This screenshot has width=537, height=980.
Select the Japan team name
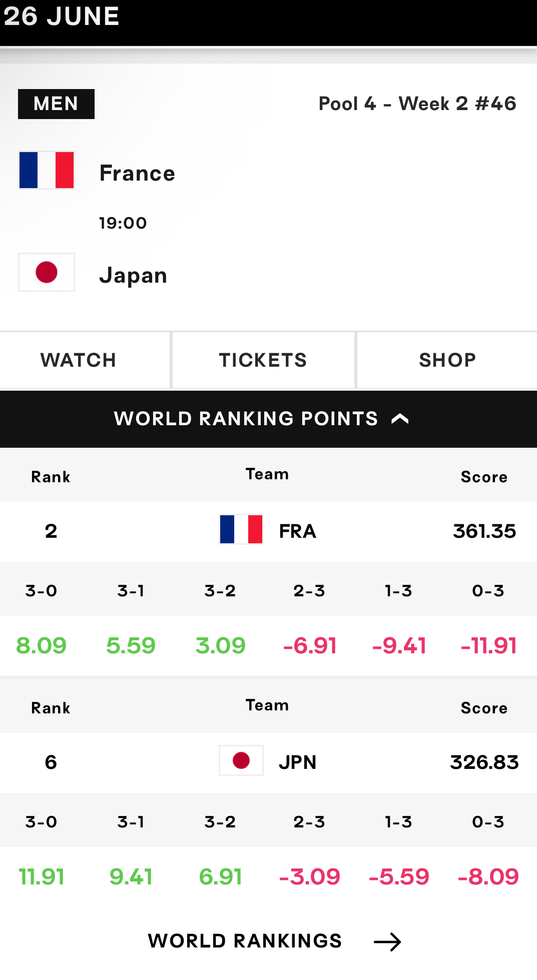click(x=133, y=275)
